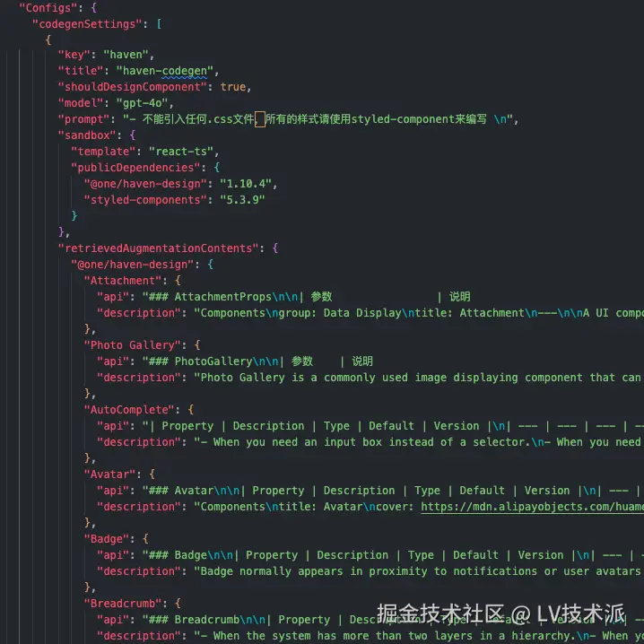Click the AutoComplete description about input box
This screenshot has width=644, height=644.
[419, 442]
